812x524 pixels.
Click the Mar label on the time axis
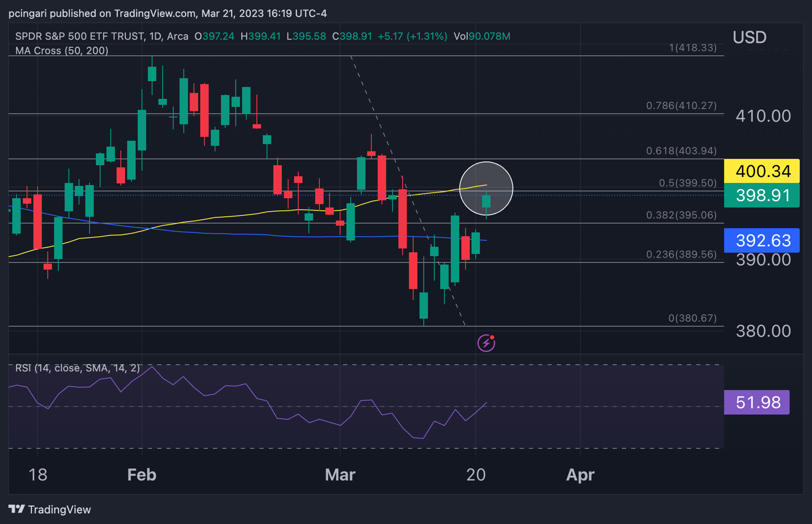(340, 475)
